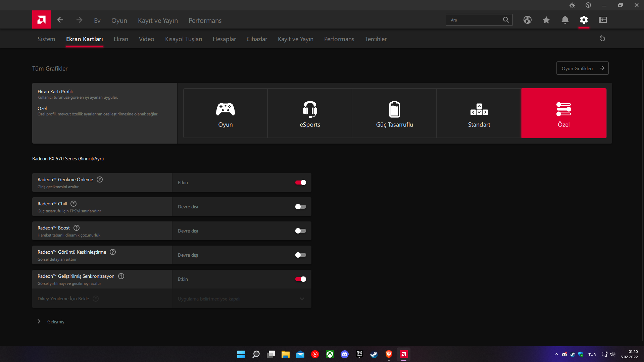Toggle the sidebar panel icon
Screen dimensions: 644x362
(603, 20)
